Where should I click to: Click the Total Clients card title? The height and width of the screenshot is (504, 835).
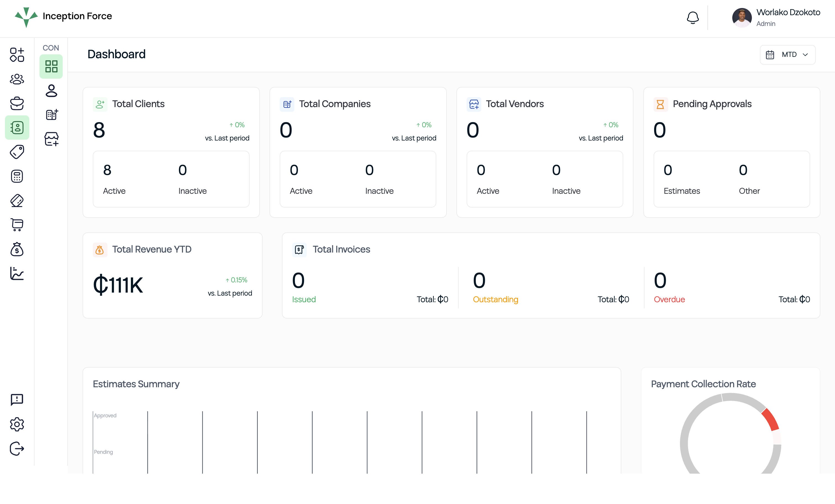click(x=138, y=104)
